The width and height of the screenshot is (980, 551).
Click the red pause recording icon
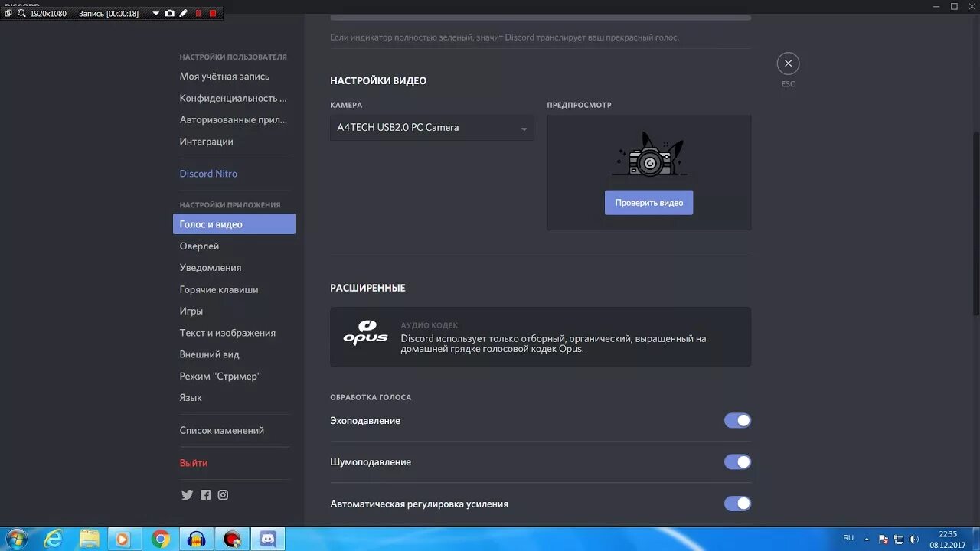coord(198,14)
